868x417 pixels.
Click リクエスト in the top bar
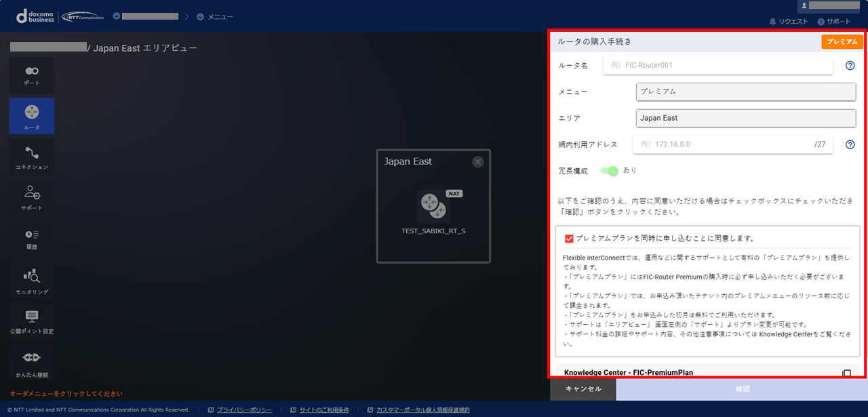(x=789, y=22)
